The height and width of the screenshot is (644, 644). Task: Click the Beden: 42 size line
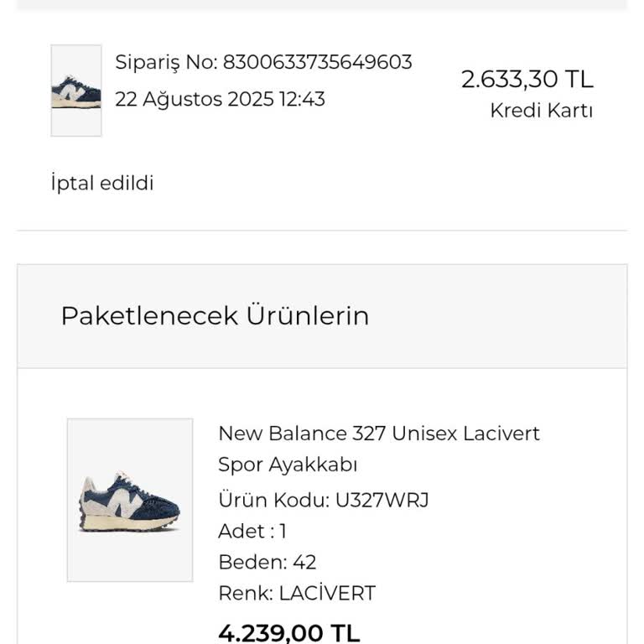(x=267, y=563)
